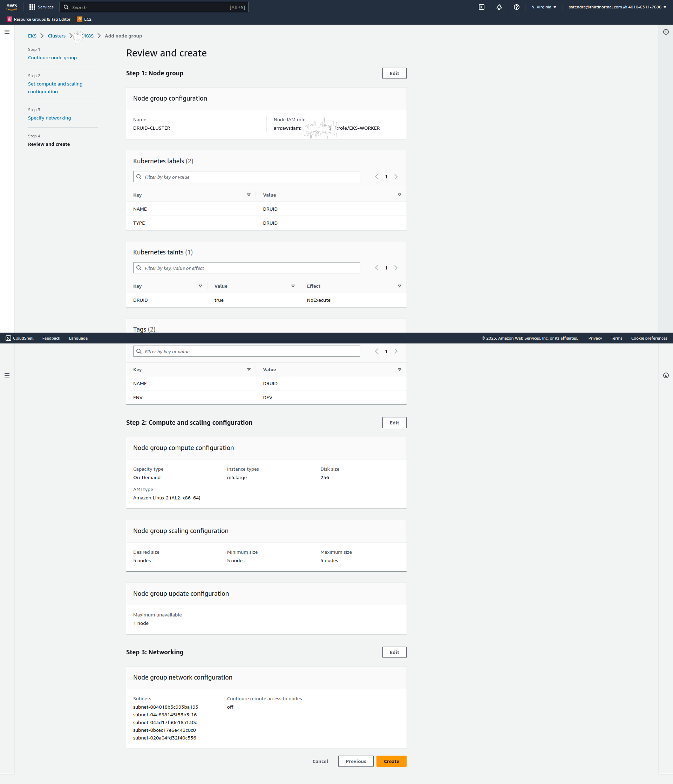This screenshot has width=673, height=784.
Task: Open the side navigation hamburger menu
Action: pyautogui.click(x=7, y=32)
